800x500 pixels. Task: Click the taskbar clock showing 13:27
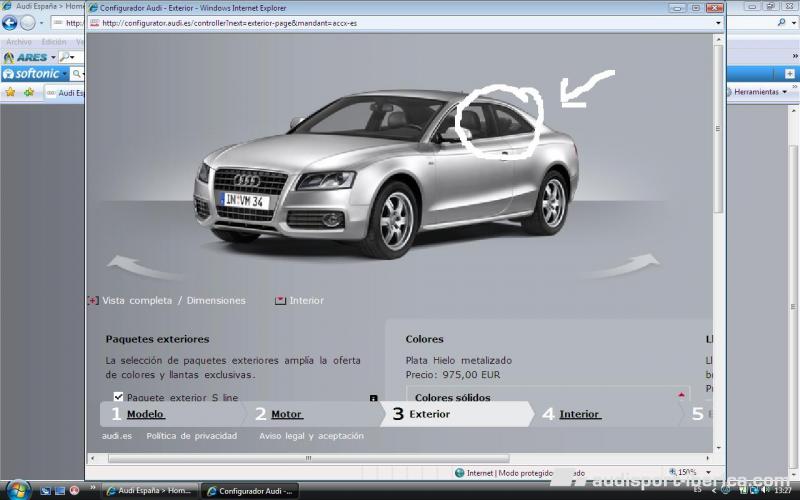[x=782, y=490]
